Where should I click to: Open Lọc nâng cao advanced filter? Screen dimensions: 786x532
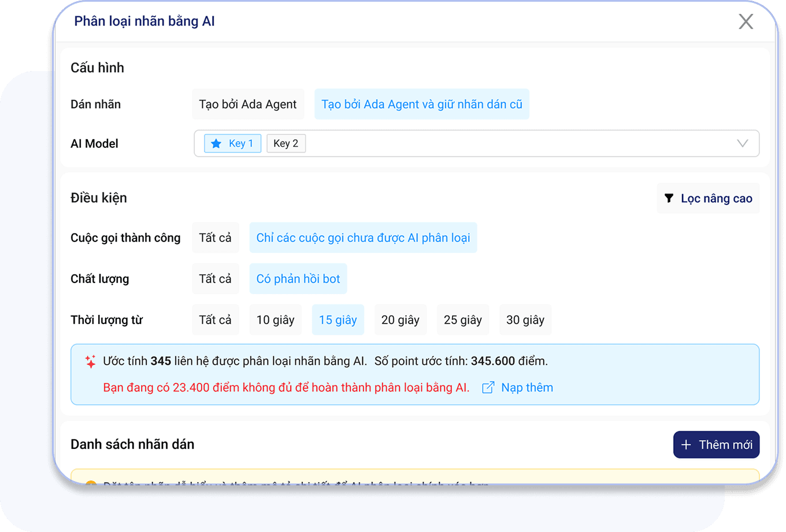(709, 198)
